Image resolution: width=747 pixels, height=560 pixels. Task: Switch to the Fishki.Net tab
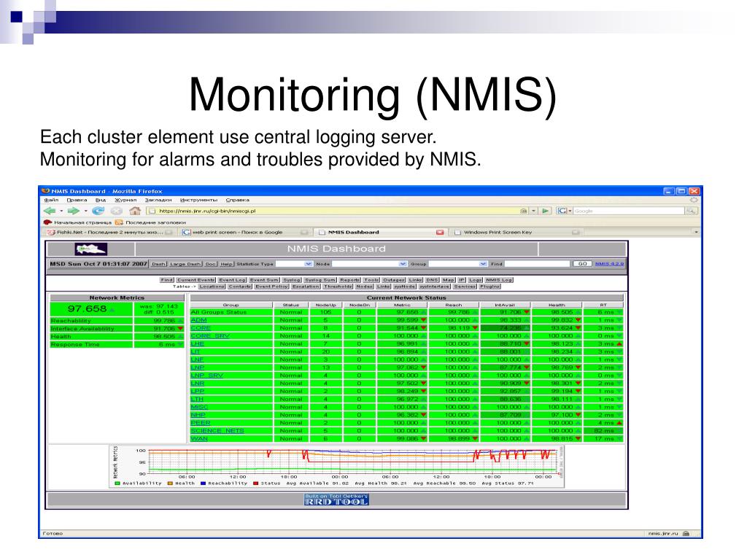pos(111,233)
